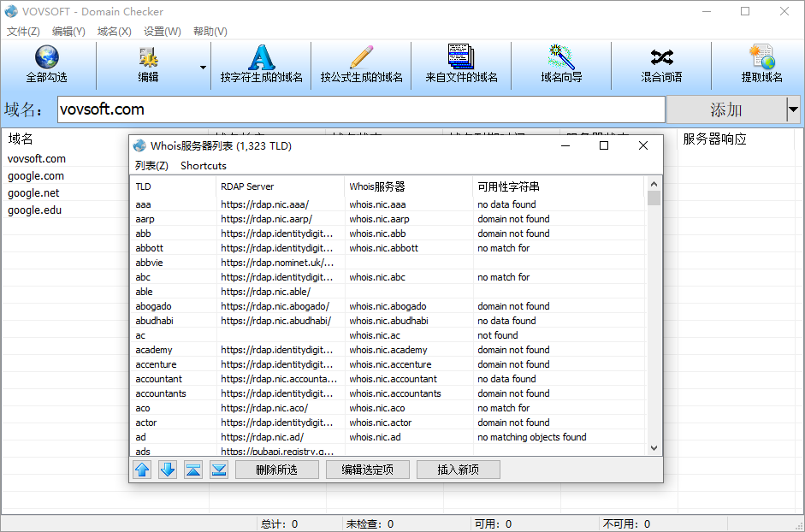
Task: Select the accountants TLD row
Action: tap(388, 393)
